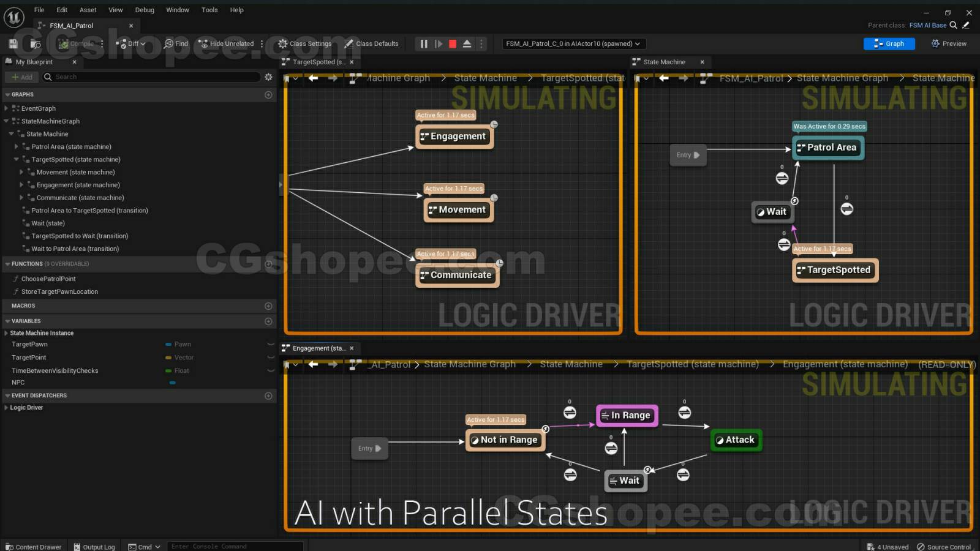Click the Find toolbar button
980x551 pixels.
tap(176, 43)
